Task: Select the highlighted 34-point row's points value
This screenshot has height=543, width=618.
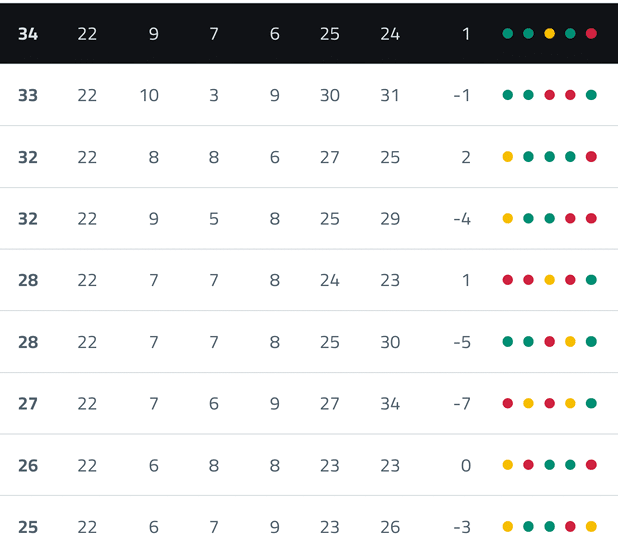Action: (x=28, y=34)
